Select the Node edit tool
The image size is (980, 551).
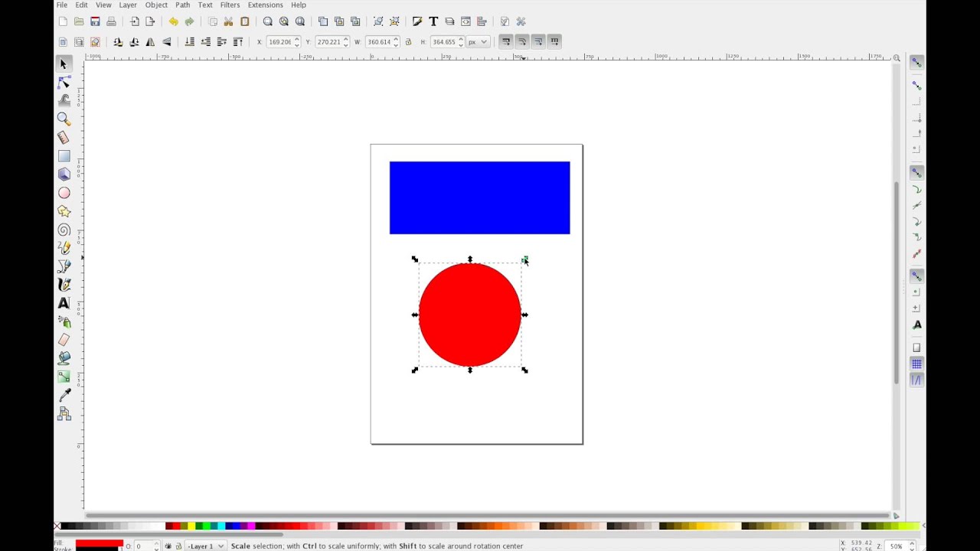point(64,83)
